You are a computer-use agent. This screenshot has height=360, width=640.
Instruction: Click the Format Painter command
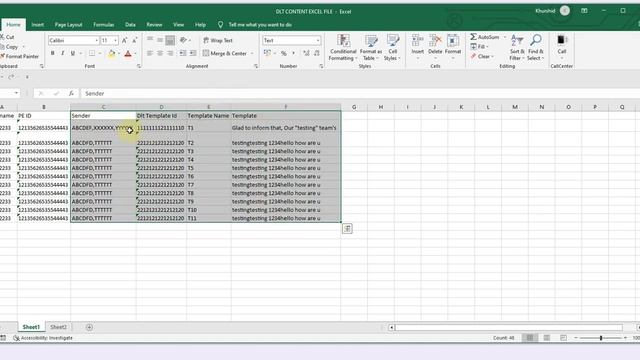point(19,56)
